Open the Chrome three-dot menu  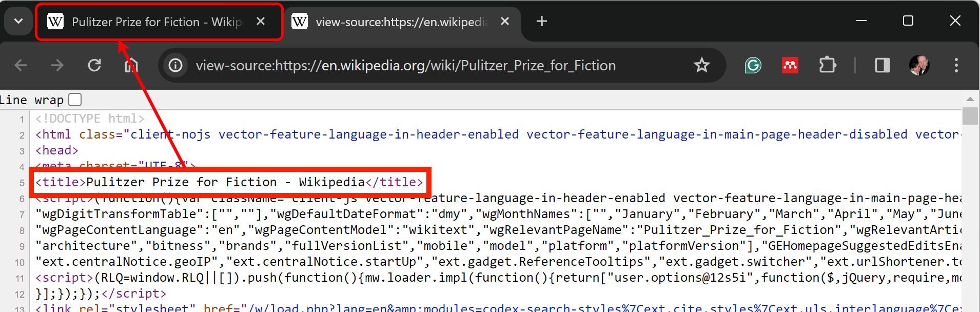click(x=956, y=66)
